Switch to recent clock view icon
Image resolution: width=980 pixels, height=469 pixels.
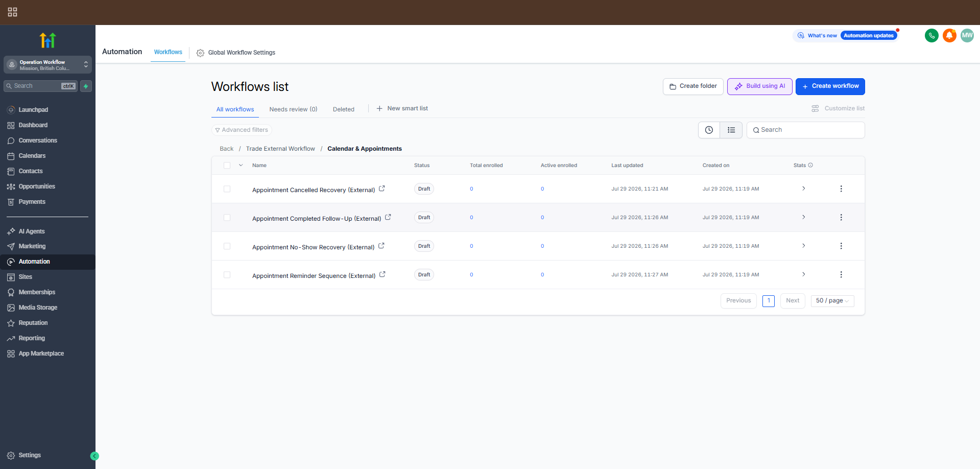point(709,130)
